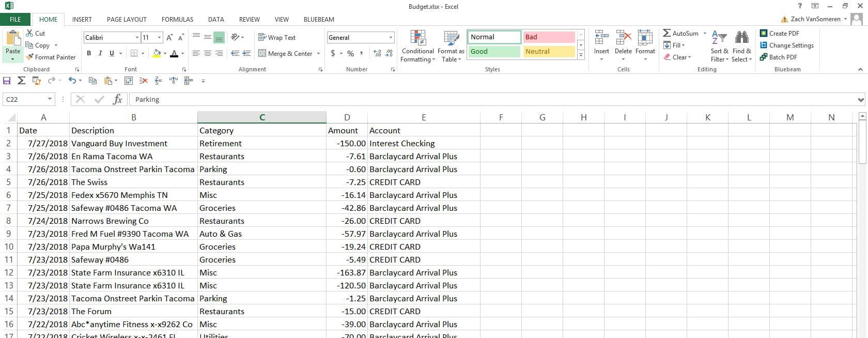
Task: Toggle Center horizontal alignment
Action: (207, 53)
